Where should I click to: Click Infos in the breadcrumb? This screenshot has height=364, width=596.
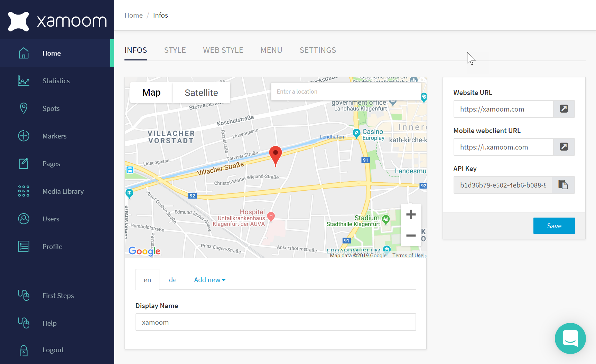(x=160, y=15)
